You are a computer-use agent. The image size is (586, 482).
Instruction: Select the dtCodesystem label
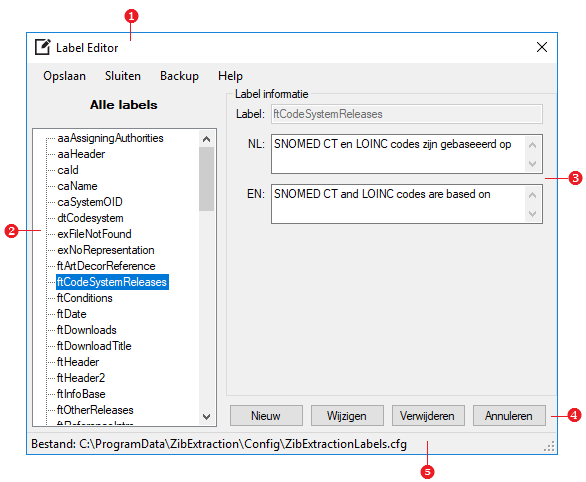tap(90, 218)
